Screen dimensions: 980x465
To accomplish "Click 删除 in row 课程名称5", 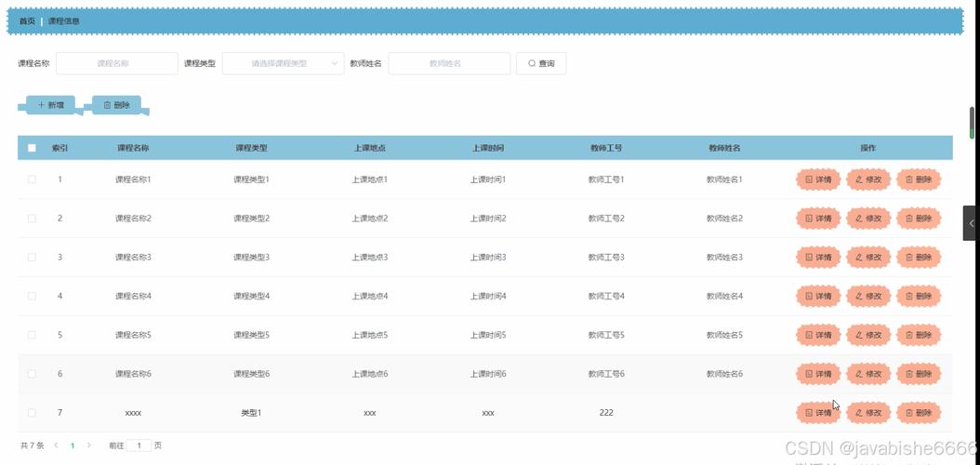I will pos(919,335).
